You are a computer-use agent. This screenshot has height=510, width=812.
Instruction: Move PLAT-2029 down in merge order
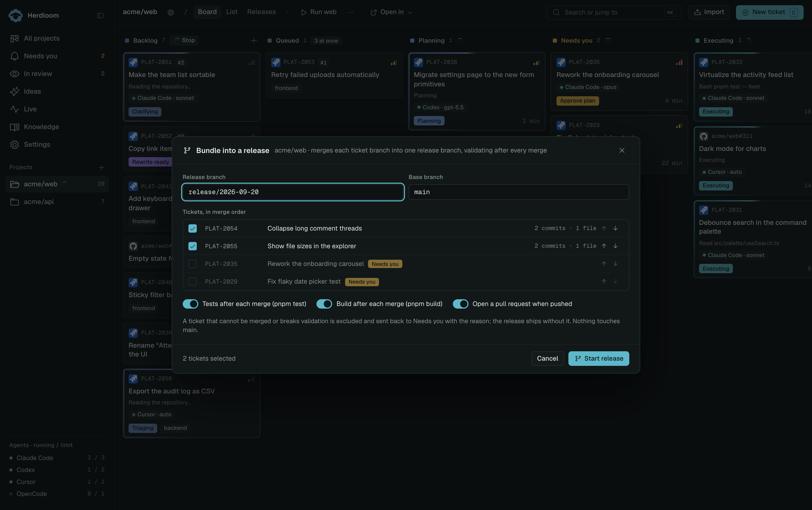[x=616, y=282]
